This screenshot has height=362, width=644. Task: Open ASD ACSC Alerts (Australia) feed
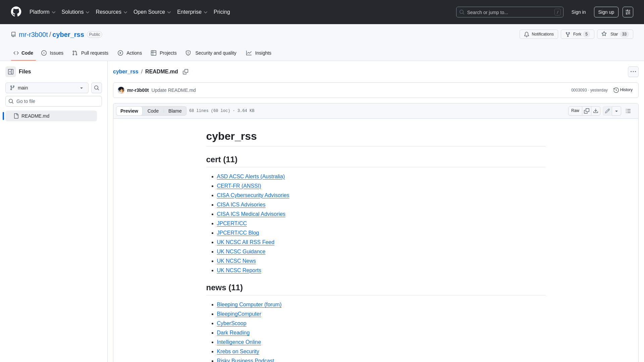(251, 177)
